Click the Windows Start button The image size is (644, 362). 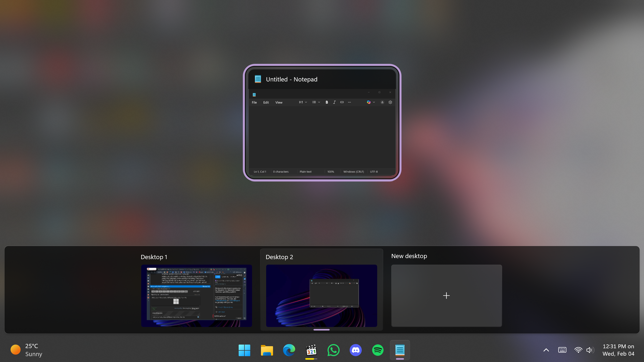tap(244, 350)
